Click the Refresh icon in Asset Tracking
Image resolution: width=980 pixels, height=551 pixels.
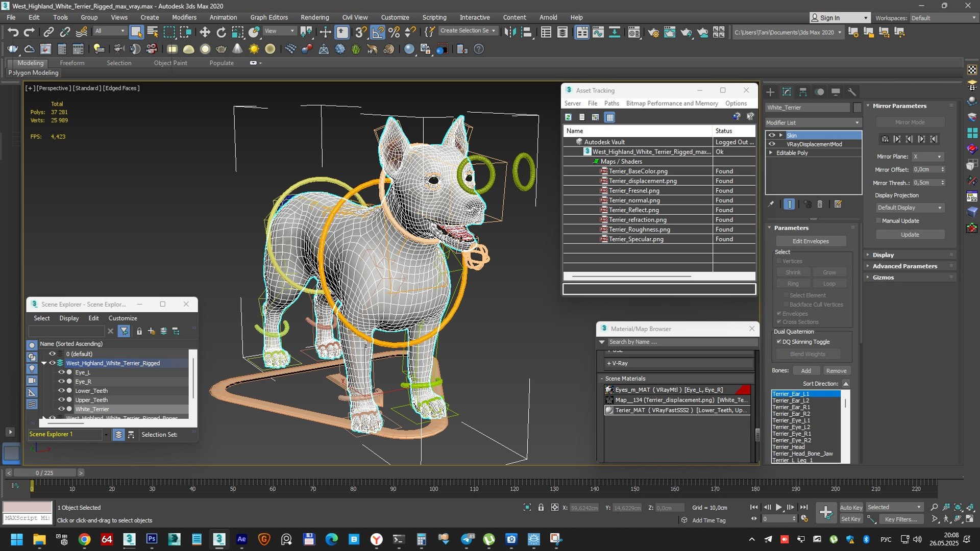click(x=568, y=117)
